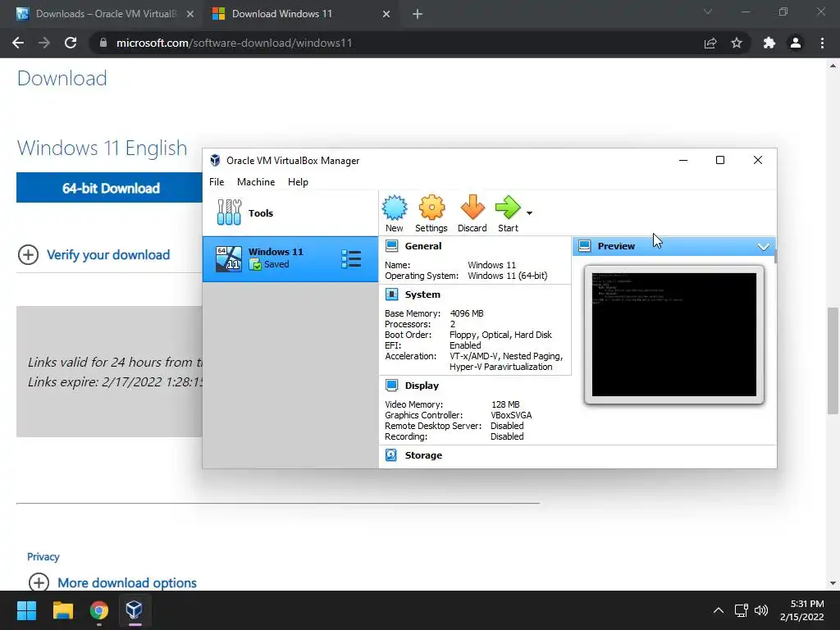This screenshot has height=630, width=840.
Task: Open the Chrome three-dot menu
Action: pyautogui.click(x=822, y=43)
